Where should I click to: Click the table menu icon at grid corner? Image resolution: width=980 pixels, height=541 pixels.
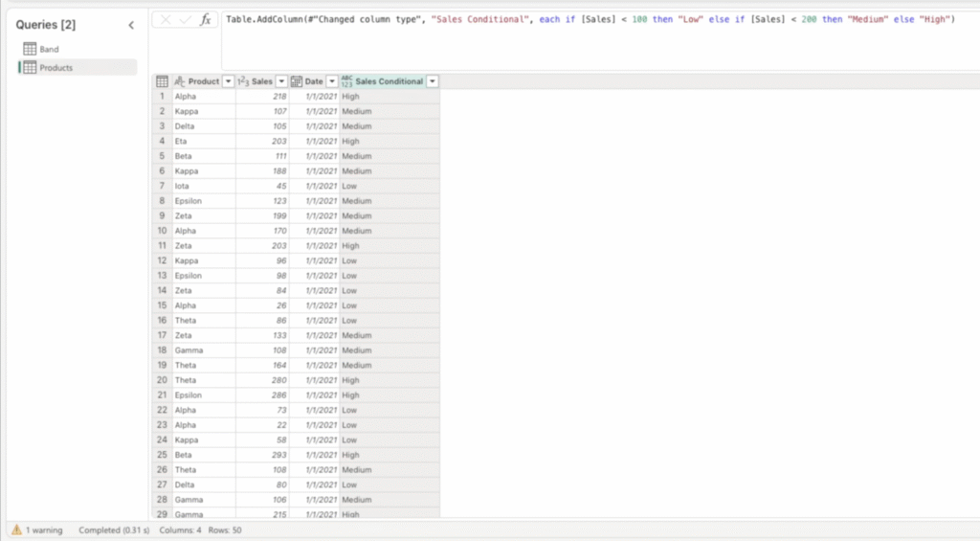(x=162, y=82)
